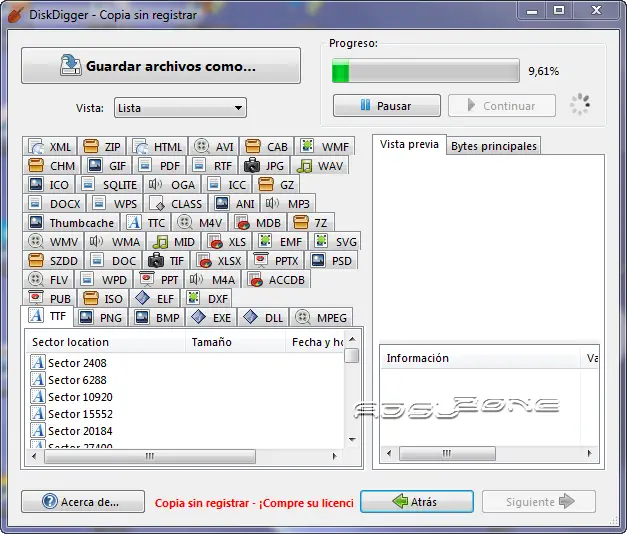Click the scan progress bar

[x=425, y=71]
